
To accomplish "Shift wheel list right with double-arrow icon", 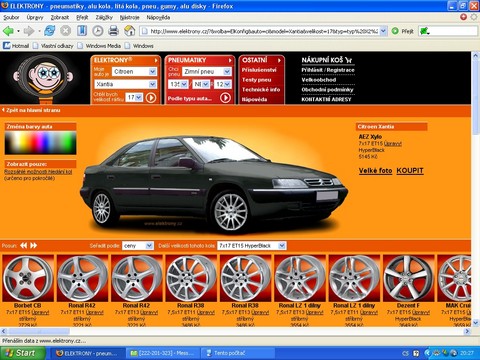I will 34,246.
